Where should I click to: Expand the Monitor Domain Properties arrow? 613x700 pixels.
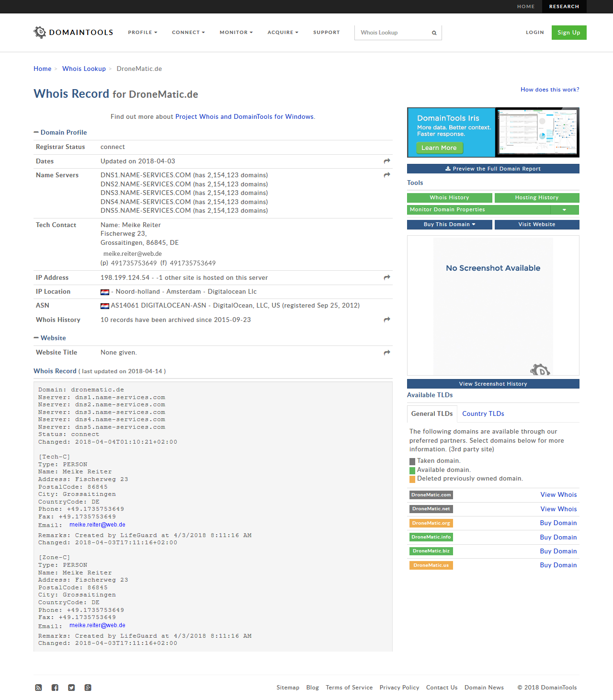point(565,210)
